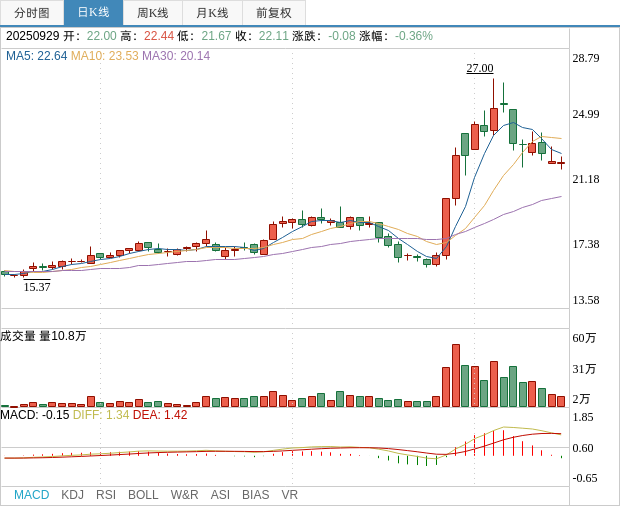620x506 pixels.
Task: Click the MACD: -0.15 value
Action: pyautogui.click(x=35, y=415)
